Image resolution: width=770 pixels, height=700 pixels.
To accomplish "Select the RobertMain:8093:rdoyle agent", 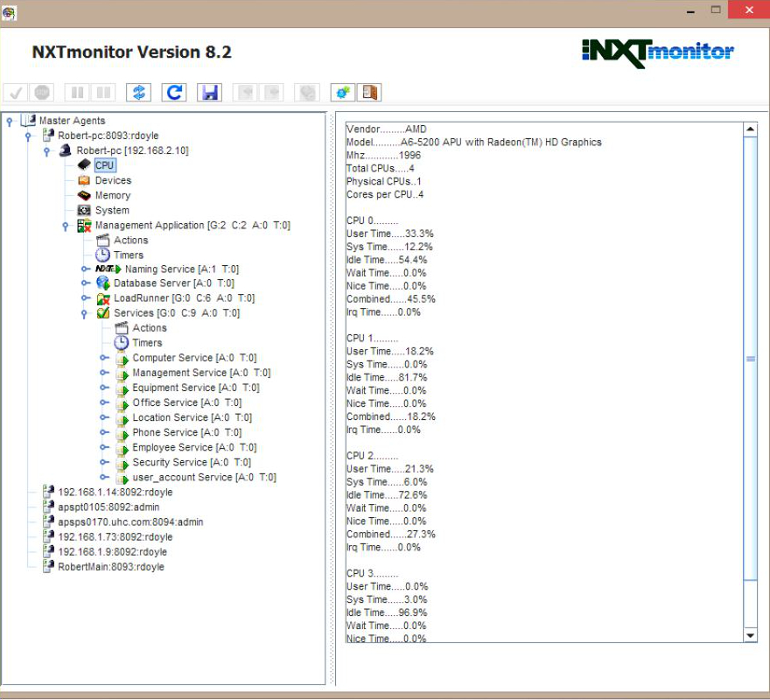I will click(x=110, y=567).
